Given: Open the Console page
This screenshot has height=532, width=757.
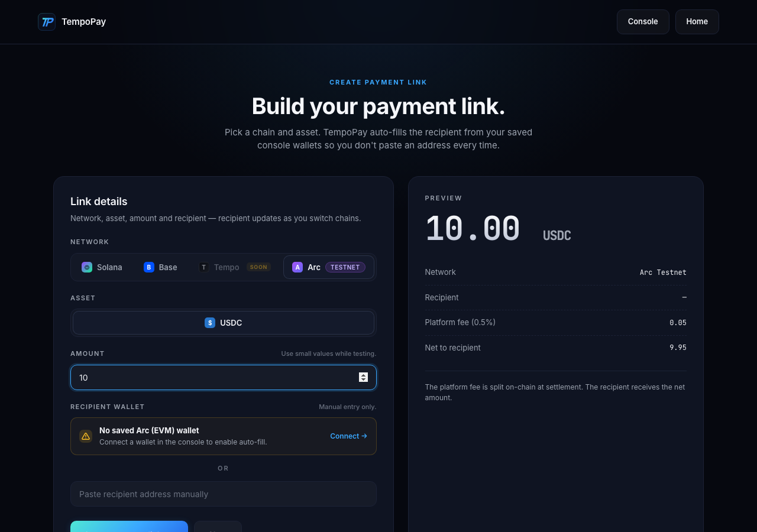Looking at the screenshot, I should [x=643, y=22].
